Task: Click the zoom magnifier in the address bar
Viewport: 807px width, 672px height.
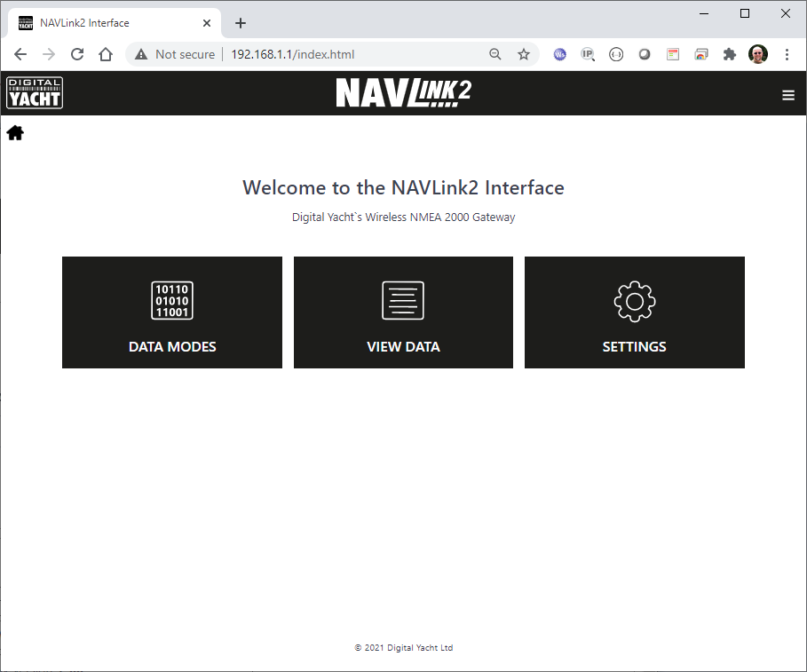Action: pyautogui.click(x=495, y=54)
